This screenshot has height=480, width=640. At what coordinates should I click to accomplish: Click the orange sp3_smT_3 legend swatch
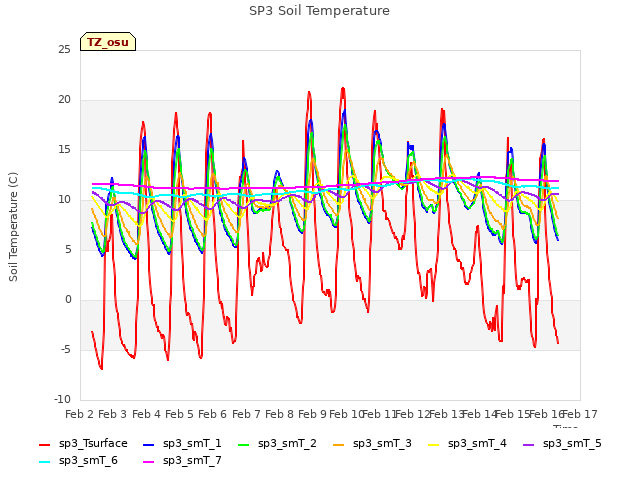[x=339, y=444]
